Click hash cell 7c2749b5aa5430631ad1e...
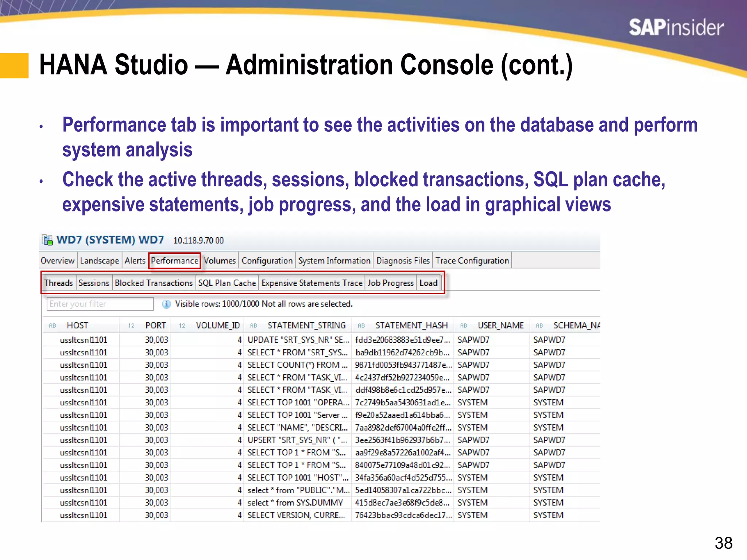Screen dimensions: 747x560 coord(403,402)
